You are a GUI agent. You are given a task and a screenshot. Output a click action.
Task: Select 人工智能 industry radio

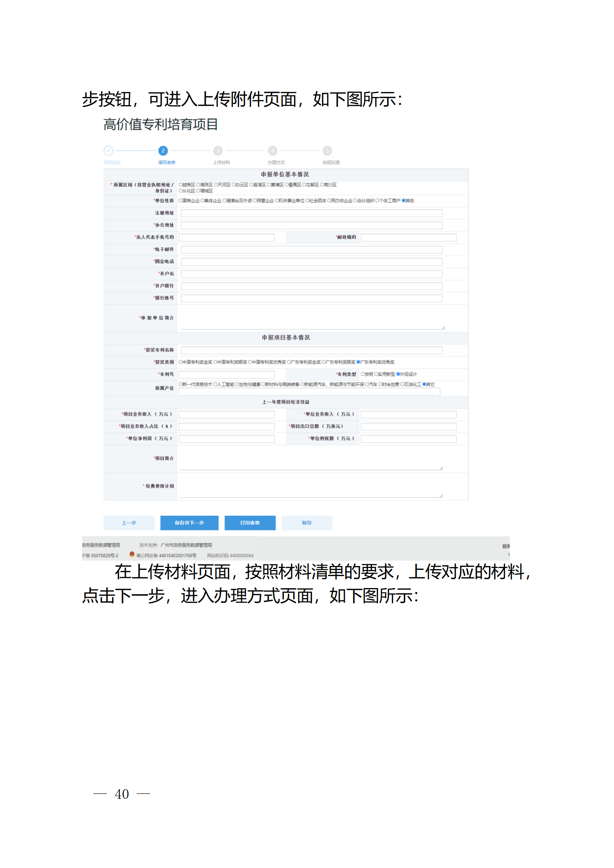(215, 384)
